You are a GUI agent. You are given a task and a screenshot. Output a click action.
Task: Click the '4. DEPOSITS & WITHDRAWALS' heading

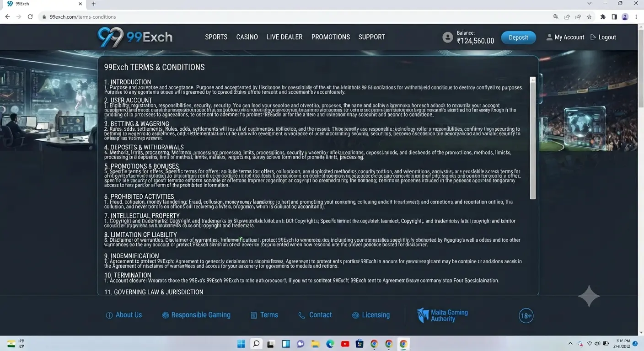[x=144, y=147]
